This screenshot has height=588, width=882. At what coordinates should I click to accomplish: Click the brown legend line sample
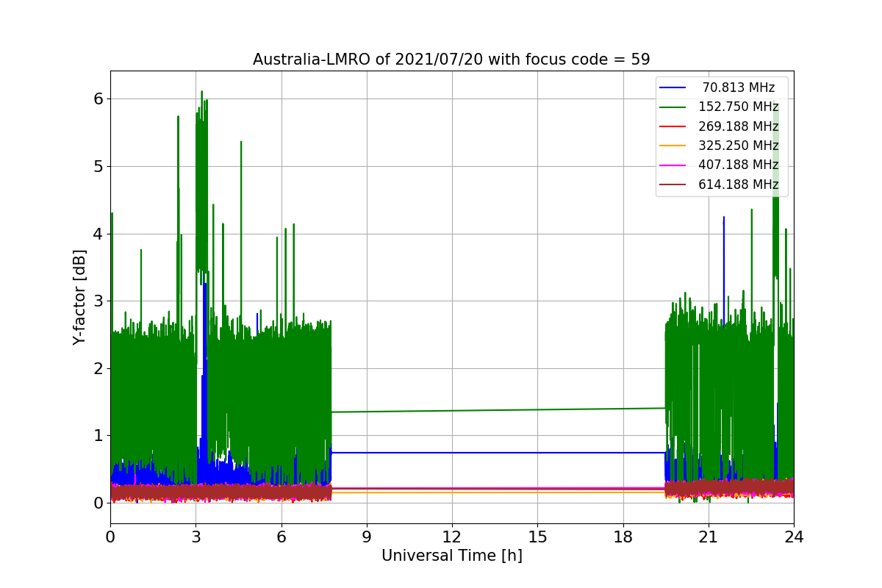click(x=673, y=185)
